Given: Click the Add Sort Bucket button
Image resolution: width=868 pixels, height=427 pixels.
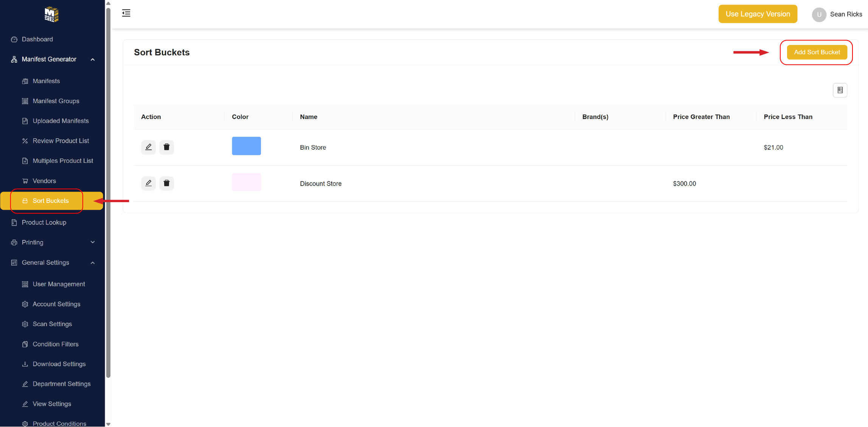Looking at the screenshot, I should tap(817, 52).
